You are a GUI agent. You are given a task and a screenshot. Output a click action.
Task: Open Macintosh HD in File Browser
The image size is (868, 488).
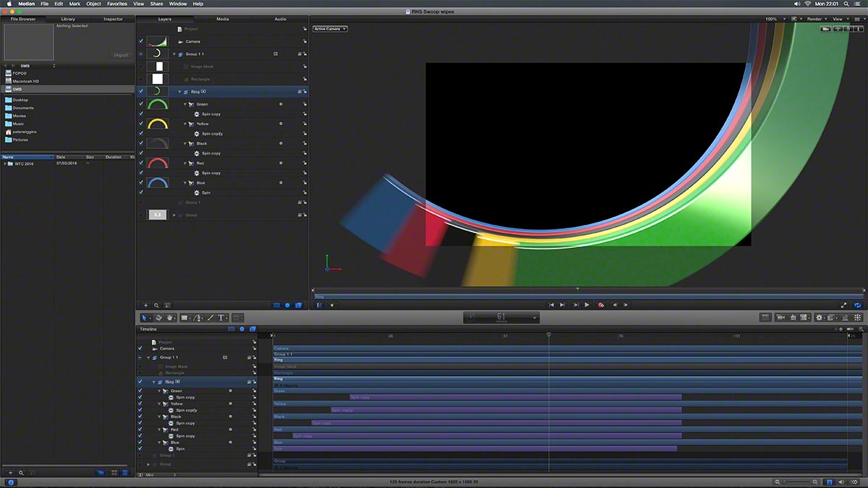pos(26,81)
